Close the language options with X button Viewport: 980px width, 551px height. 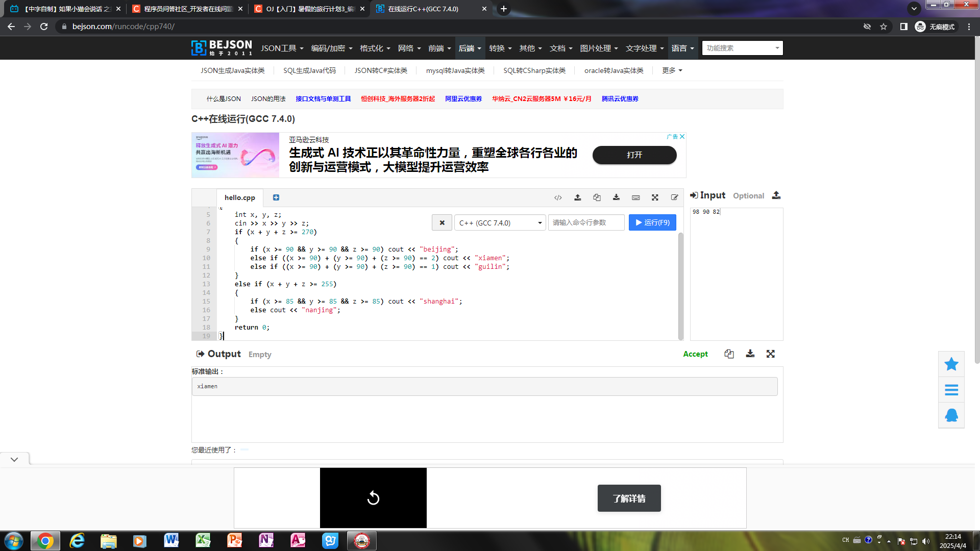442,223
